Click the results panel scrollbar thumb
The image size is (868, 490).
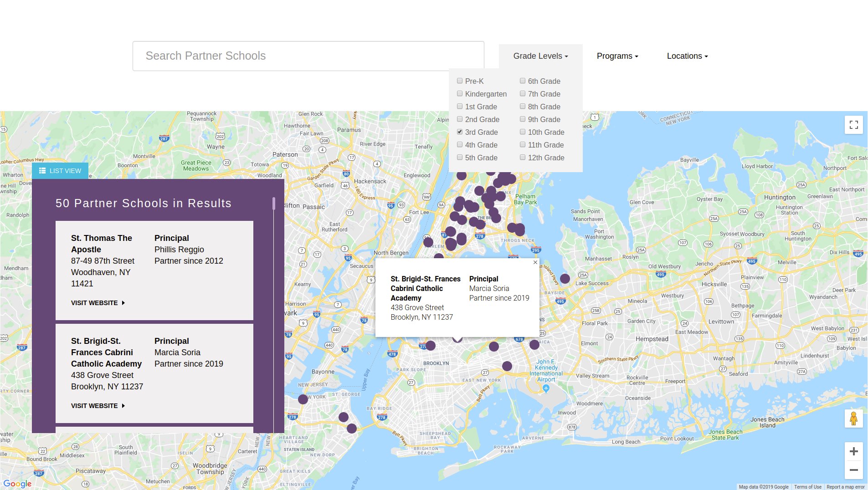click(x=274, y=203)
